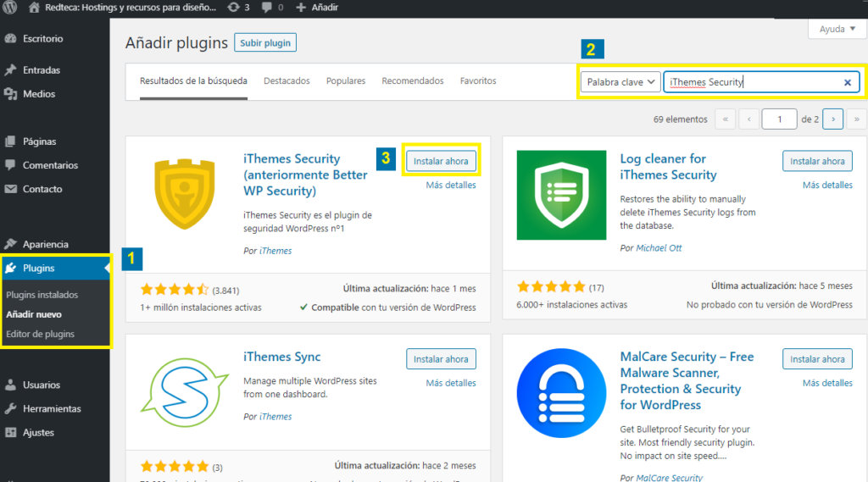Click the 1+ millón instalaciones activas text
Screen dimensions: 868x482
click(x=200, y=307)
